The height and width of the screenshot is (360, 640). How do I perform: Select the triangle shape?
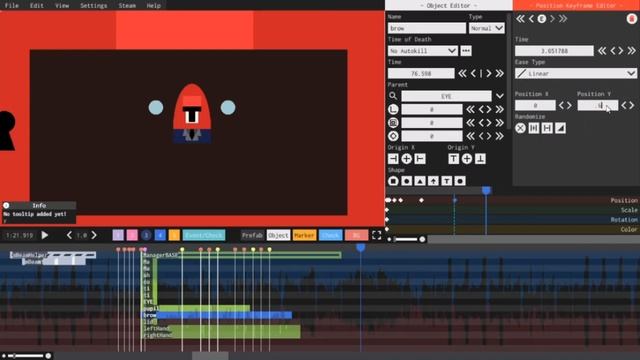click(420, 181)
